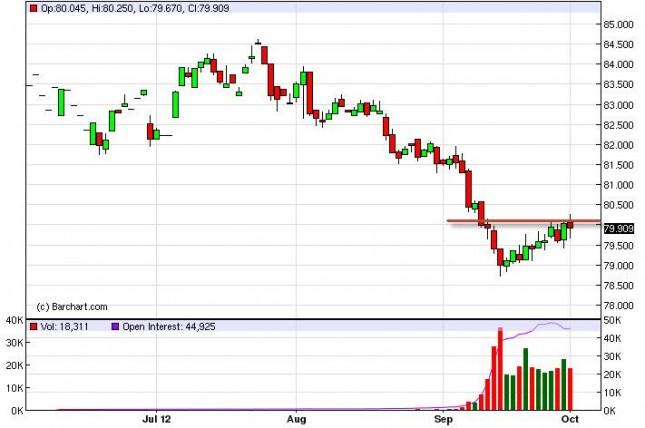Click the 81.500 price axis label

pos(618,165)
